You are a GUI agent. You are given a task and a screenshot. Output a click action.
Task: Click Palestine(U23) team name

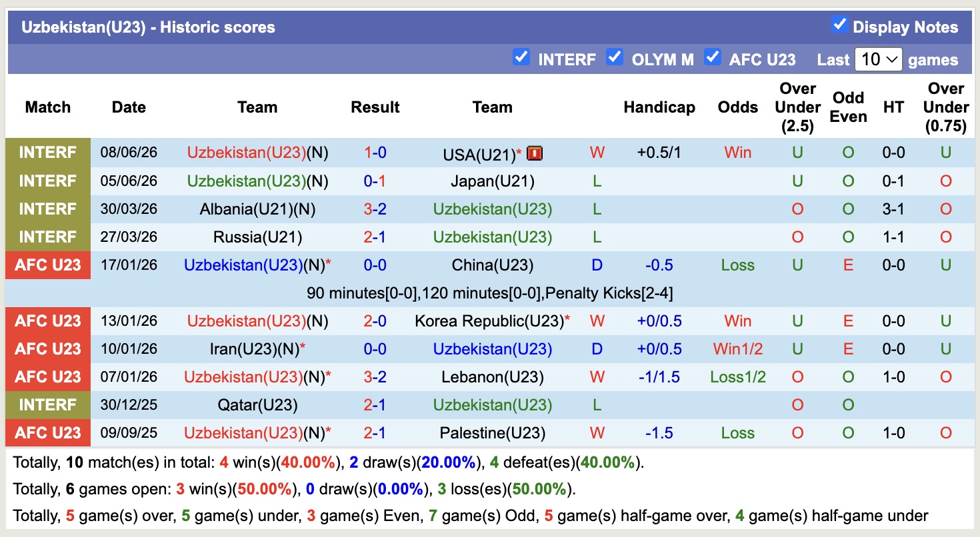pos(493,432)
